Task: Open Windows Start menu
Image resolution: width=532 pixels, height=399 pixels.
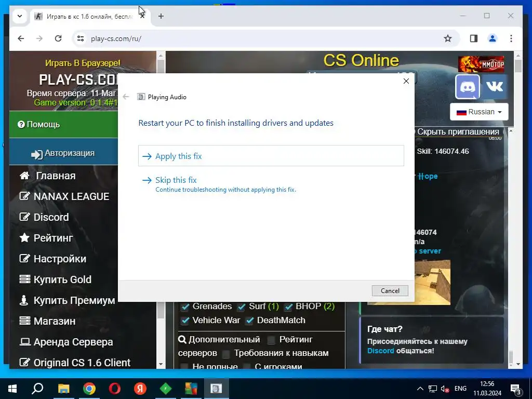Action: point(12,389)
